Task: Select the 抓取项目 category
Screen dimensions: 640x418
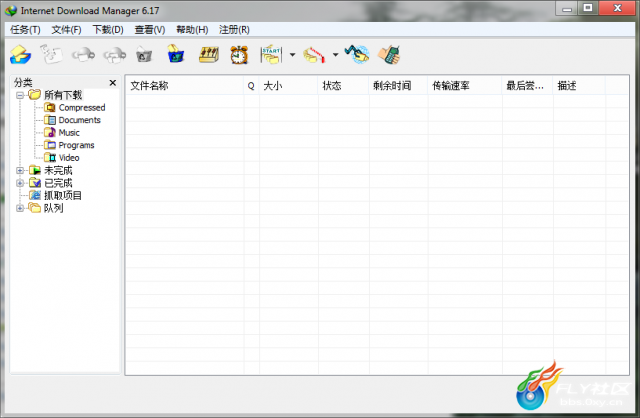Action: 56,196
